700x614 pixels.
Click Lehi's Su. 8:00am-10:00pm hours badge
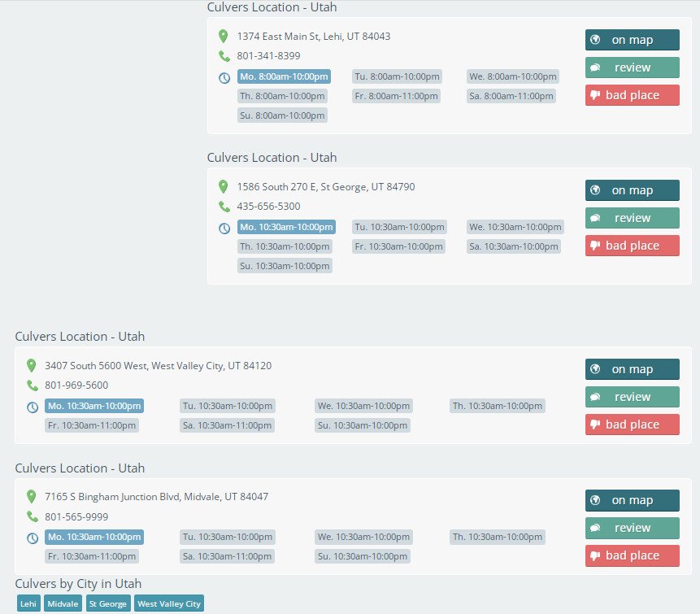click(282, 115)
